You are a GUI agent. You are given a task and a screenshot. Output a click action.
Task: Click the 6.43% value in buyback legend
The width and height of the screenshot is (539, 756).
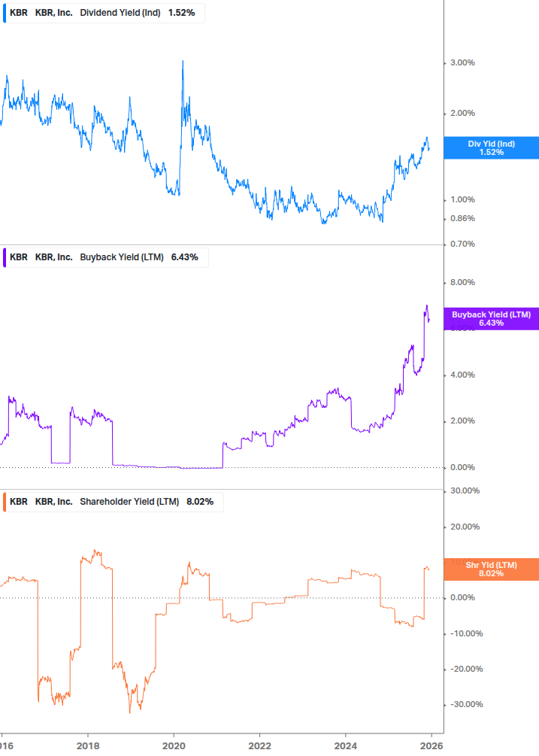pyautogui.click(x=184, y=257)
